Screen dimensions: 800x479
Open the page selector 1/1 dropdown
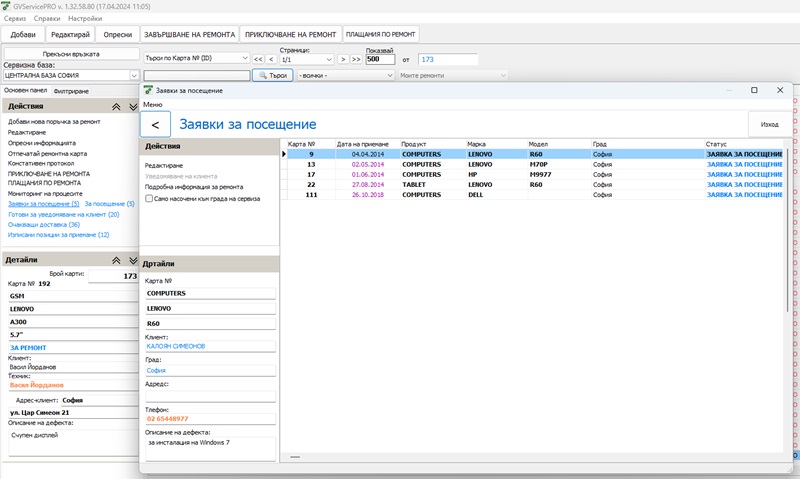pyautogui.click(x=329, y=60)
